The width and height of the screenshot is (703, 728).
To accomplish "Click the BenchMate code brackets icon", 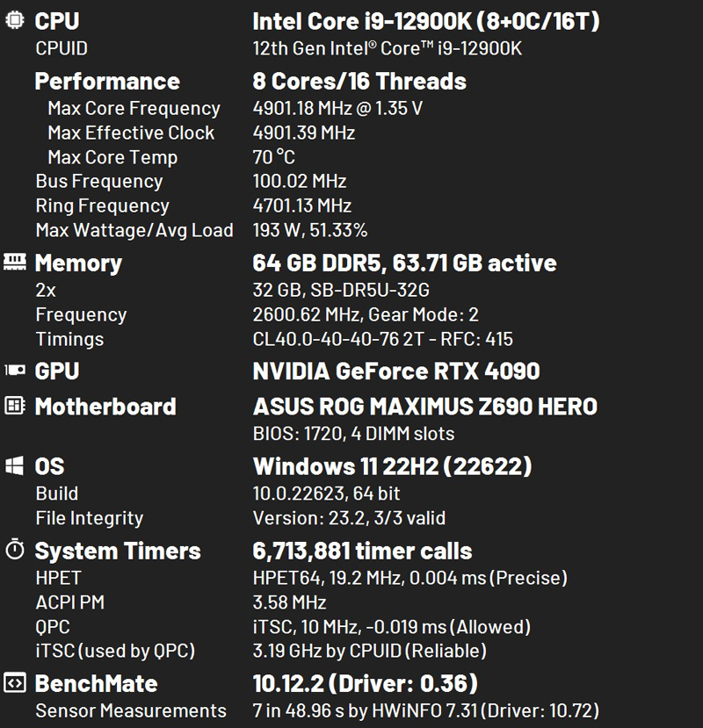I will pos(15,682).
